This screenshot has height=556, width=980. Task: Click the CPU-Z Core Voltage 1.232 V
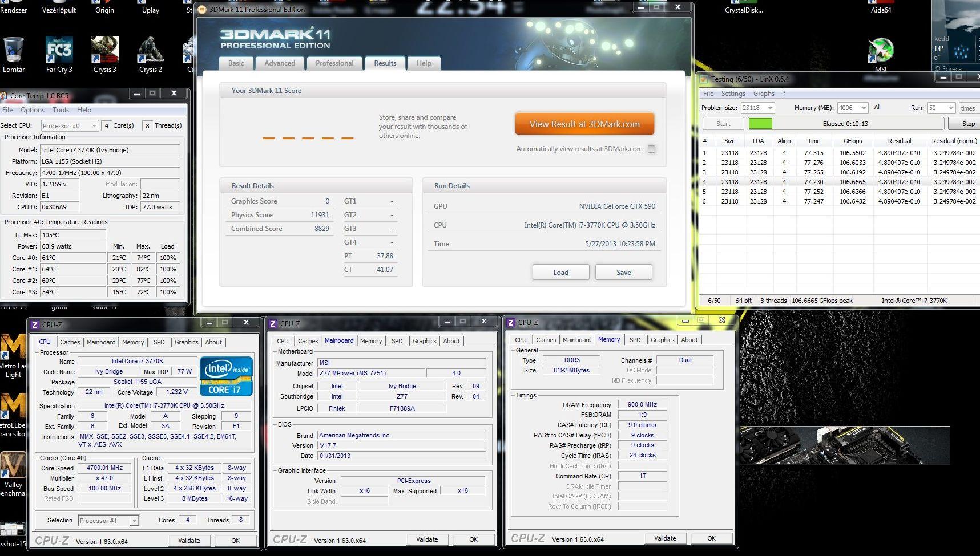[x=176, y=392]
